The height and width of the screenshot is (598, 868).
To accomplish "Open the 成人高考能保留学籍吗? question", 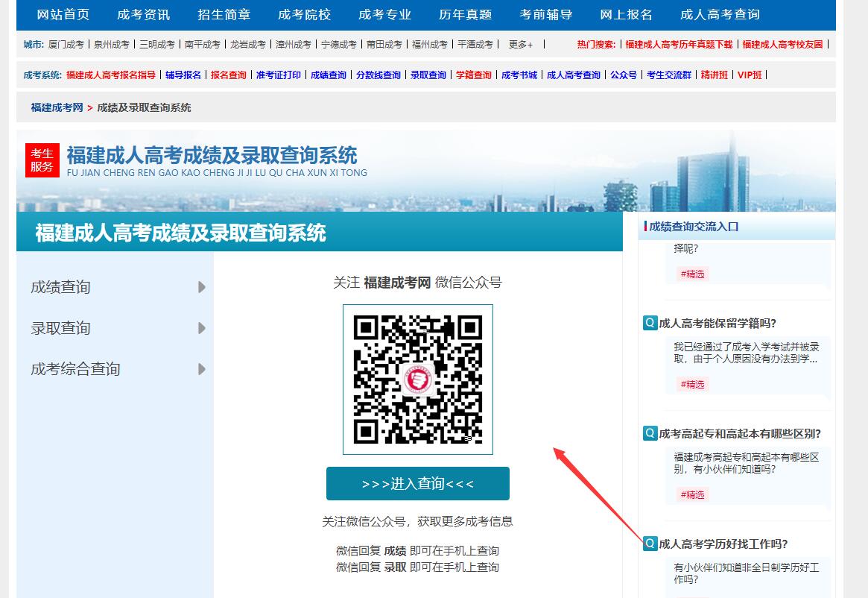I will (717, 323).
